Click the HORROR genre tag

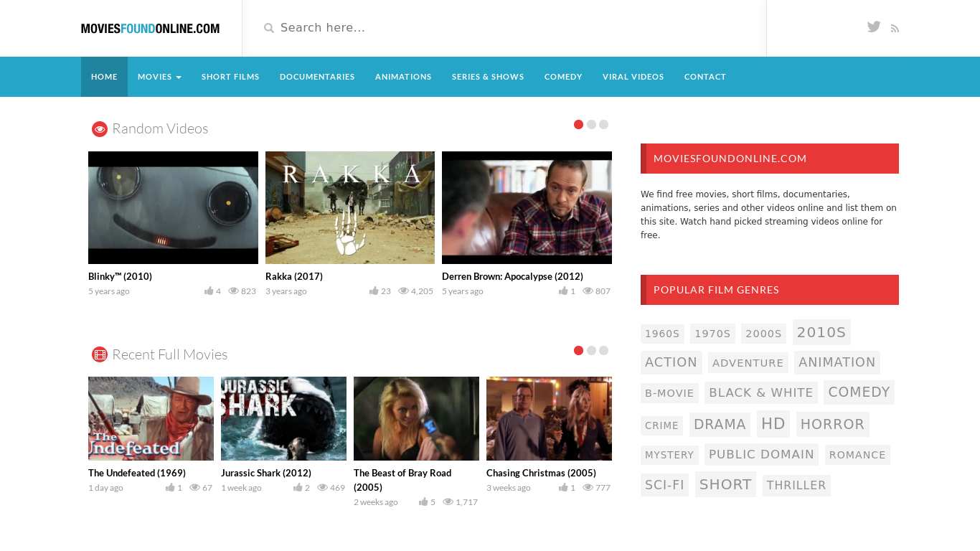coord(832,424)
